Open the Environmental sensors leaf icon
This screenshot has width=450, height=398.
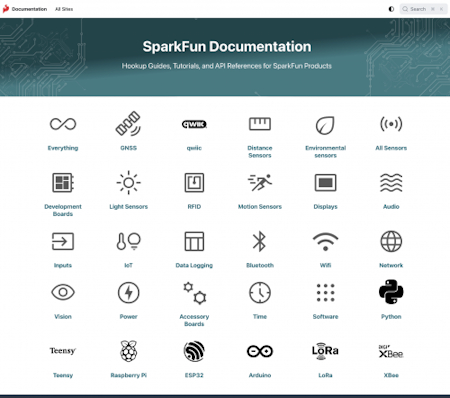(x=325, y=125)
